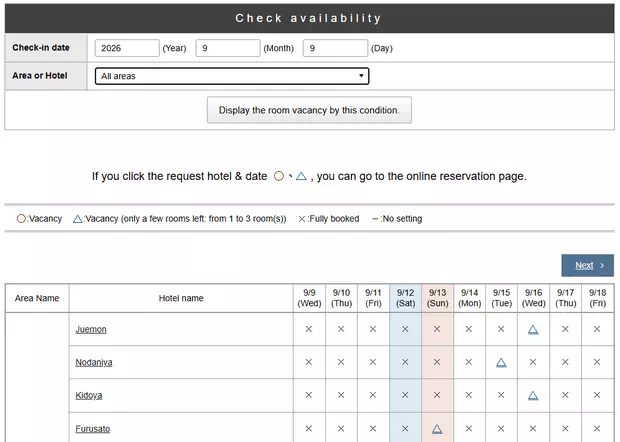
Task: Click Furusato fully booked X on 9/17
Action: click(565, 428)
